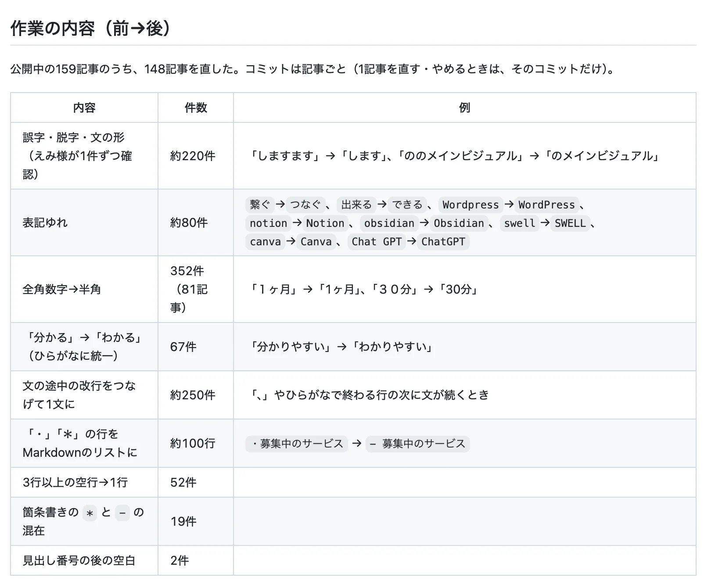Click the code tag Chat GPT

click(377, 241)
